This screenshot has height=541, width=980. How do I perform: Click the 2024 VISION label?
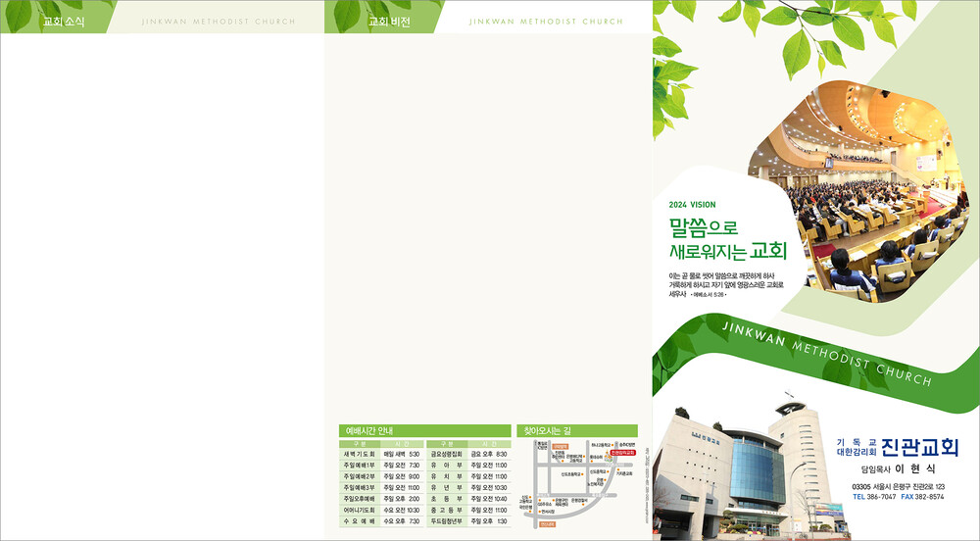pyautogui.click(x=692, y=205)
